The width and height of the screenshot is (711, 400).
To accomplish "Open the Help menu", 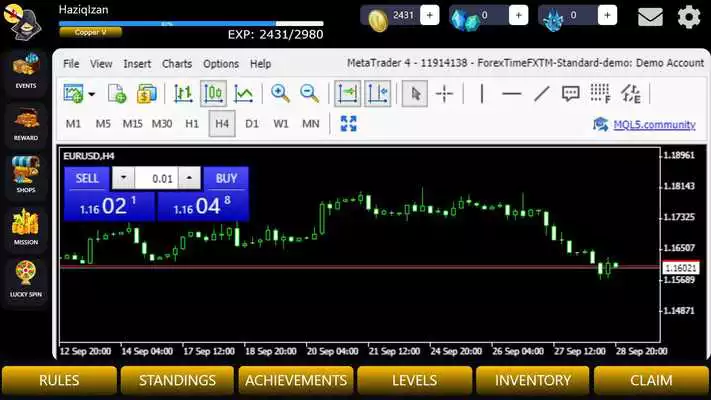I will tap(261, 64).
